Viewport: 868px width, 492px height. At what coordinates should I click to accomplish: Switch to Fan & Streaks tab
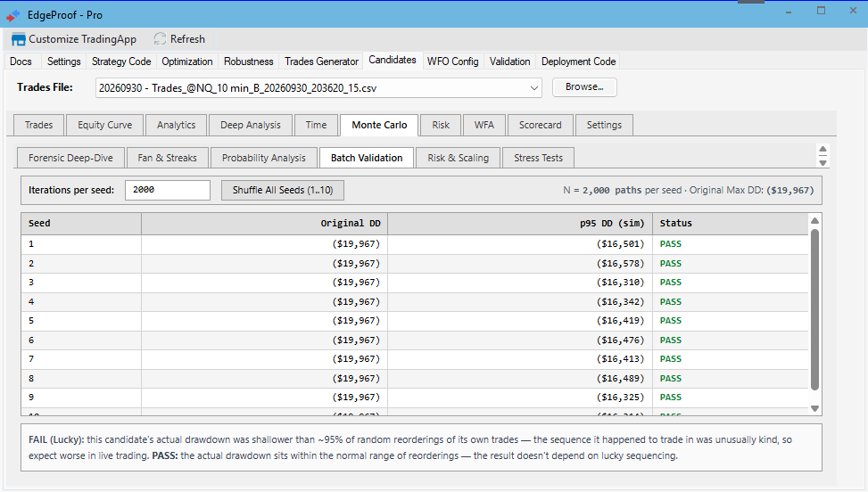coord(167,158)
